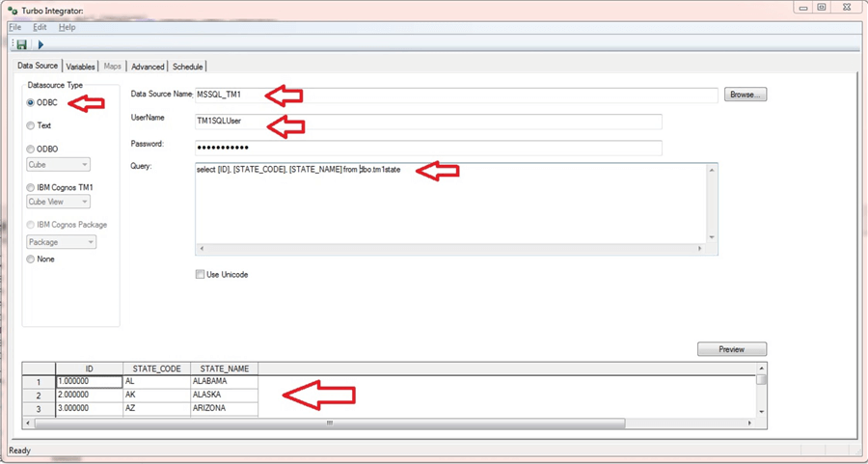Select the ODBC datasource radio button

tap(31, 103)
